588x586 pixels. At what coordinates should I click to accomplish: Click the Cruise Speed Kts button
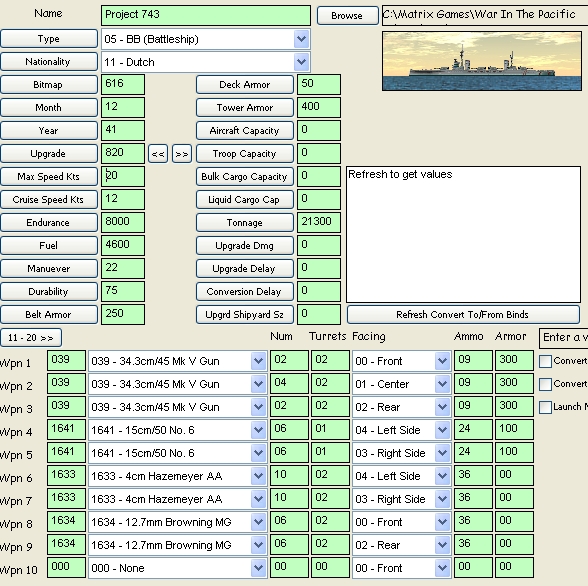coord(49,199)
